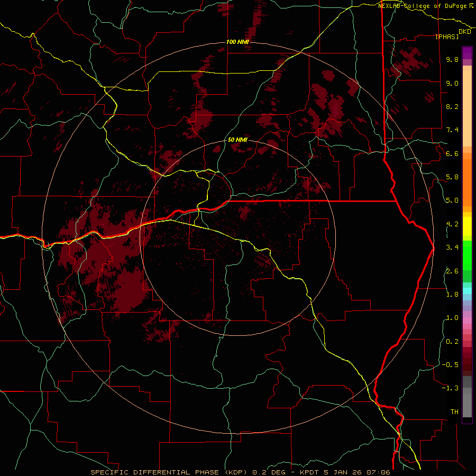The image size is (476, 476).
Task: Click the 5.8 scale value
Action: click(x=452, y=177)
